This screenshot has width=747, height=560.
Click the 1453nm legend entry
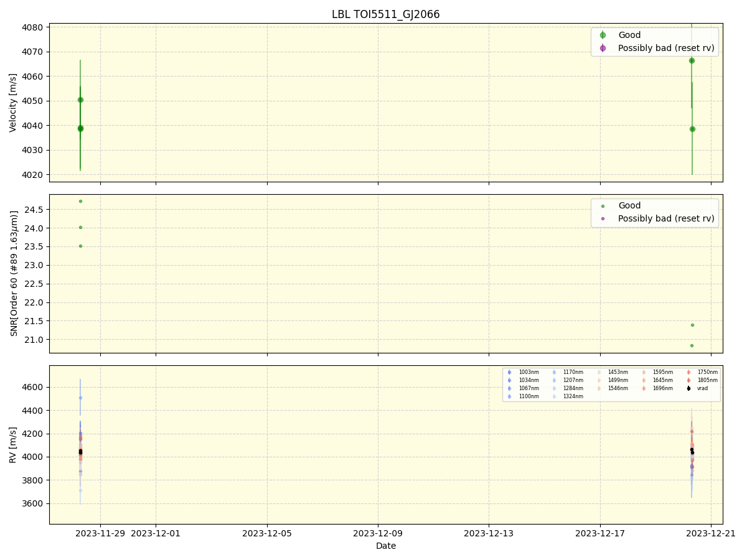coord(612,372)
